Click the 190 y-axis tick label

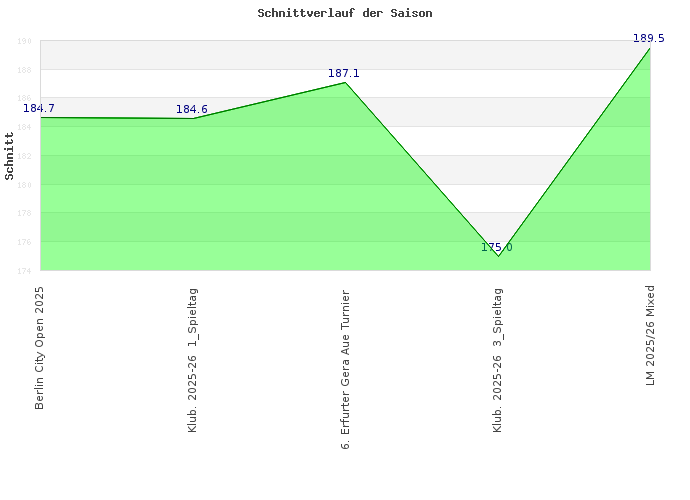tap(24, 41)
